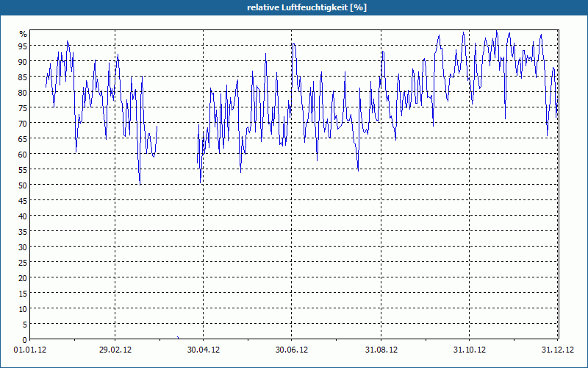Viewport: 588px width, 368px height.
Task: Click the x-axis date '29.02.12'
Action: (x=115, y=350)
